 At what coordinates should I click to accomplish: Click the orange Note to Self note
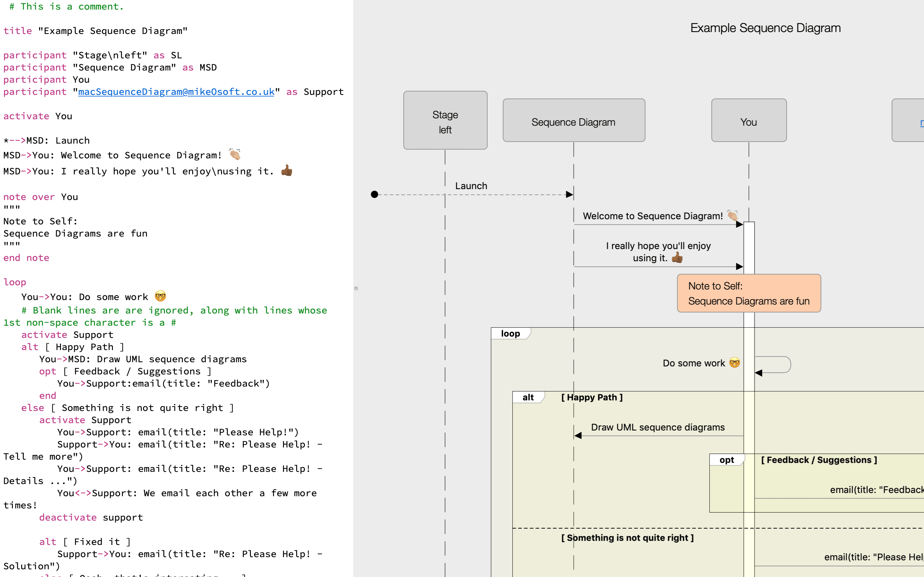click(x=749, y=293)
